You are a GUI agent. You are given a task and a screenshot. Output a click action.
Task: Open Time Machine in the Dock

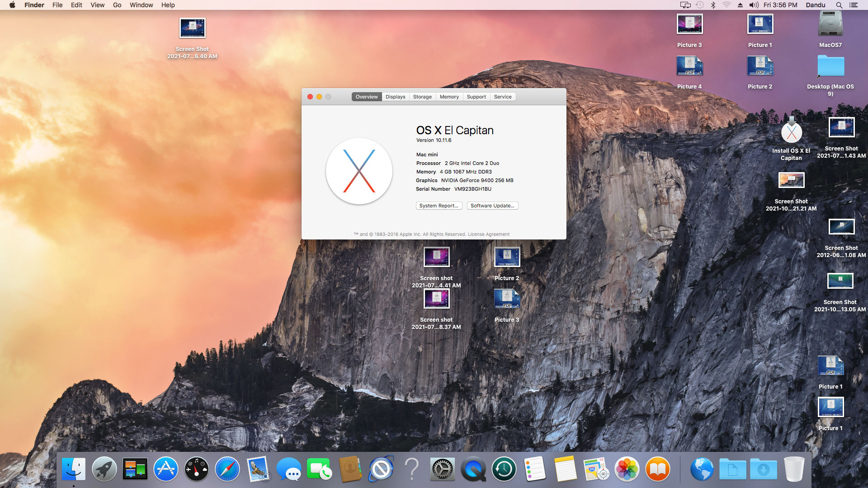click(x=504, y=469)
